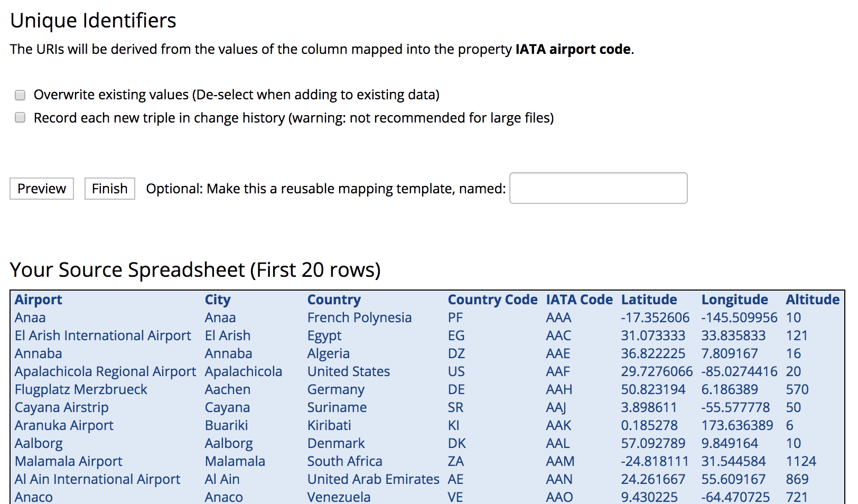Click the Country Code column header

492,300
